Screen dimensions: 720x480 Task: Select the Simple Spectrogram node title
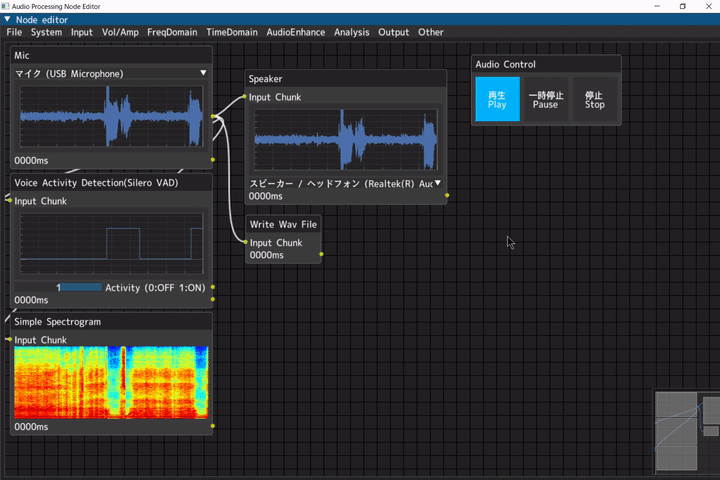coord(111,322)
